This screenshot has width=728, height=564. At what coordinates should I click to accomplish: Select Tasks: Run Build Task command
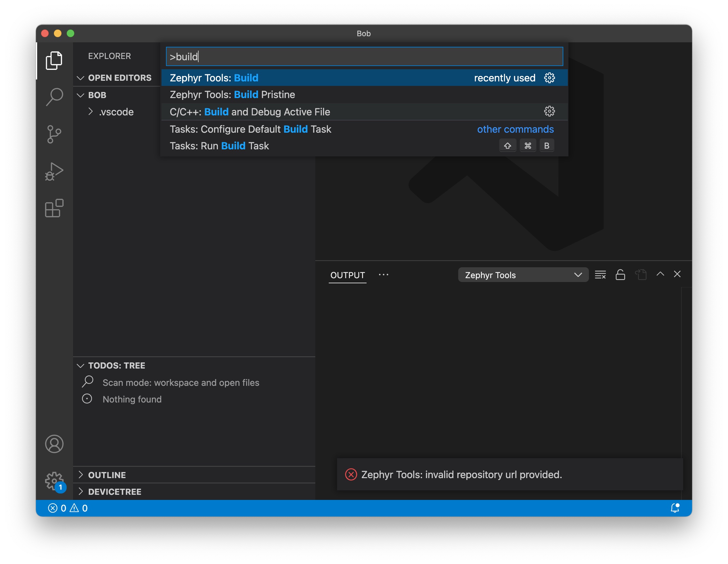[x=219, y=146]
